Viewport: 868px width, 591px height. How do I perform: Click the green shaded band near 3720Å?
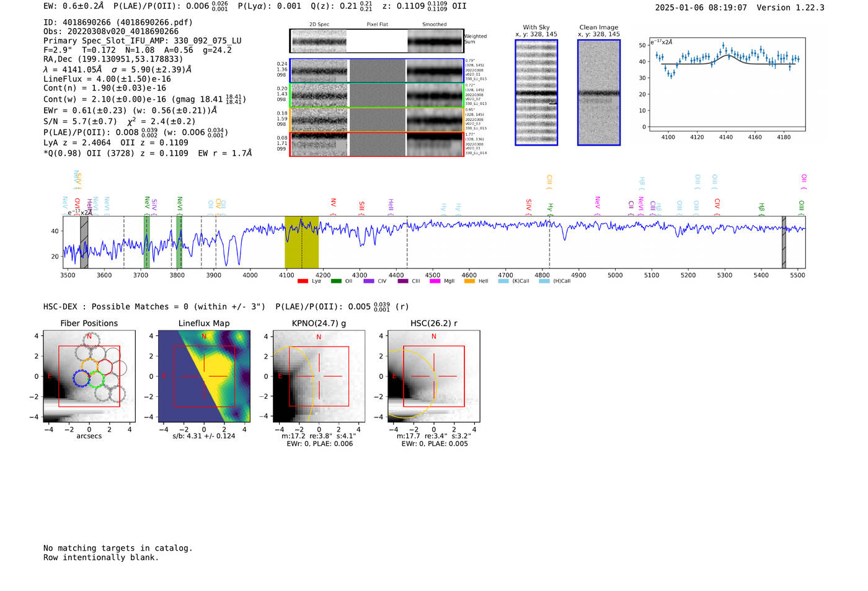point(147,242)
